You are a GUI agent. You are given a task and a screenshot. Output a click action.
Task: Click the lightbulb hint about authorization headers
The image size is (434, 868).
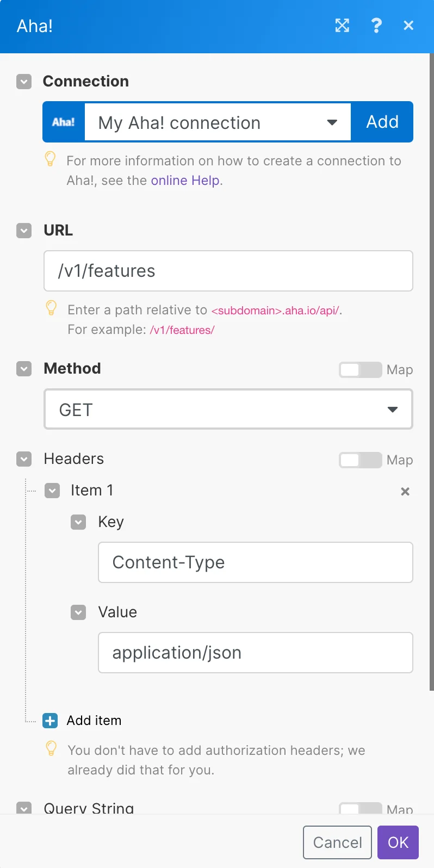[51, 748]
